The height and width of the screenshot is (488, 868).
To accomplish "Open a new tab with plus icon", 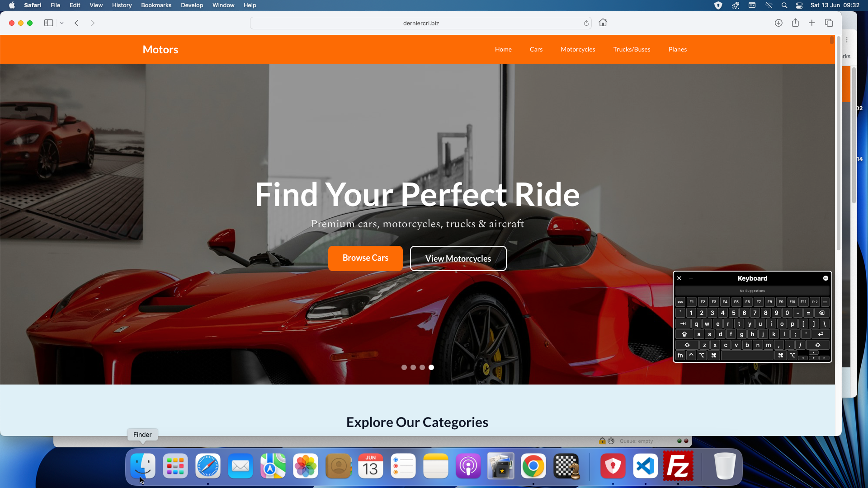I will pyautogui.click(x=812, y=23).
